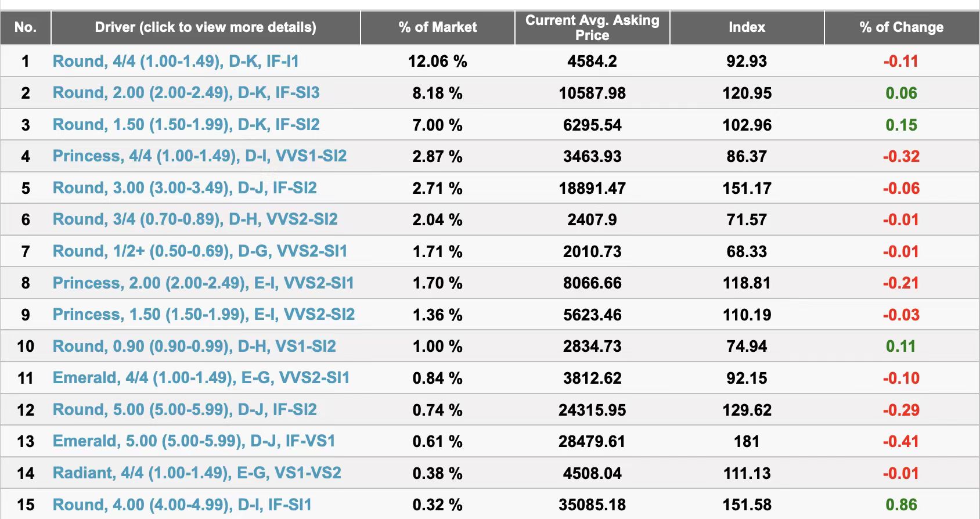Click the Index column header
Viewport: 980px width, 519px height.
pos(747,27)
